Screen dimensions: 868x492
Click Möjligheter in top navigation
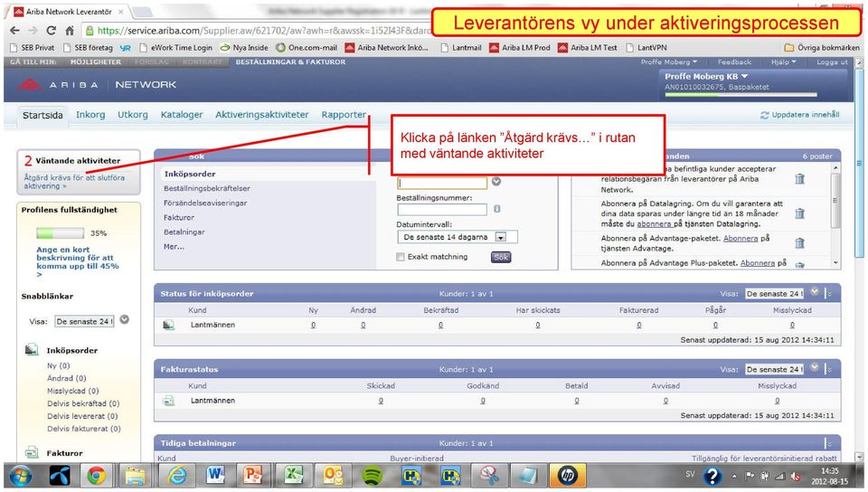click(x=95, y=62)
